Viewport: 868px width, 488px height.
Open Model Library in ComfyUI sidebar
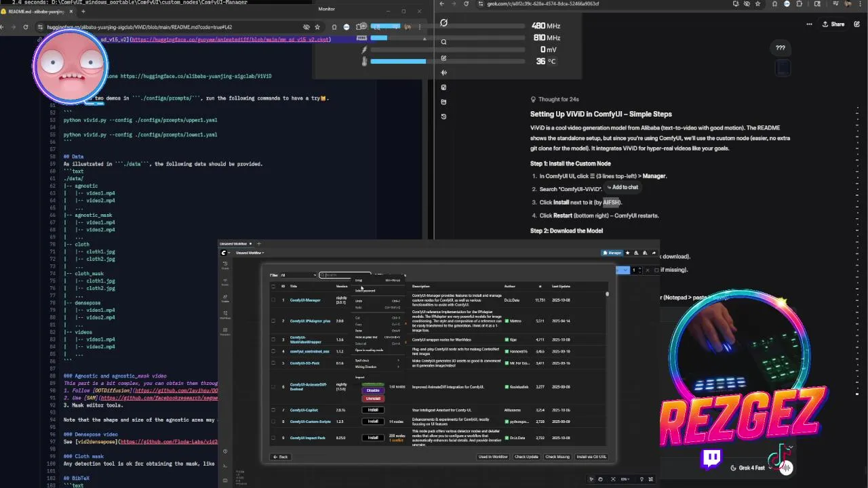point(225,298)
